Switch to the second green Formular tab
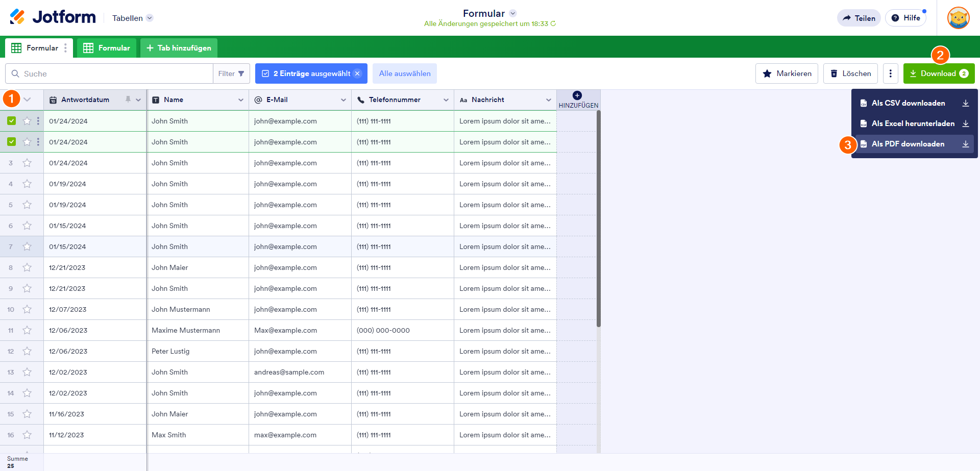The width and height of the screenshot is (980, 471). [x=107, y=48]
